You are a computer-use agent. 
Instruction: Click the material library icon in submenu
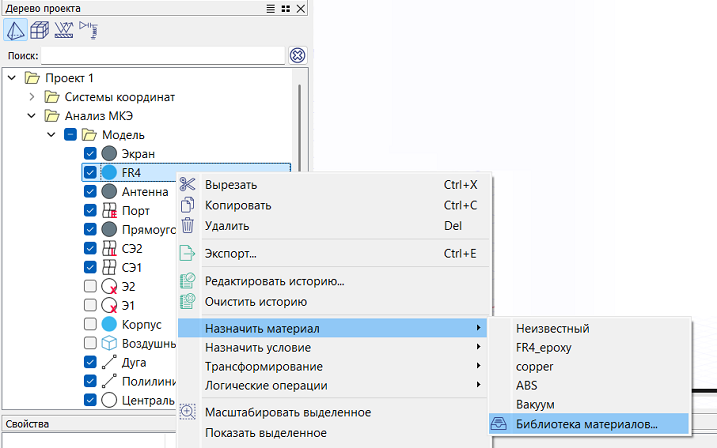point(497,424)
